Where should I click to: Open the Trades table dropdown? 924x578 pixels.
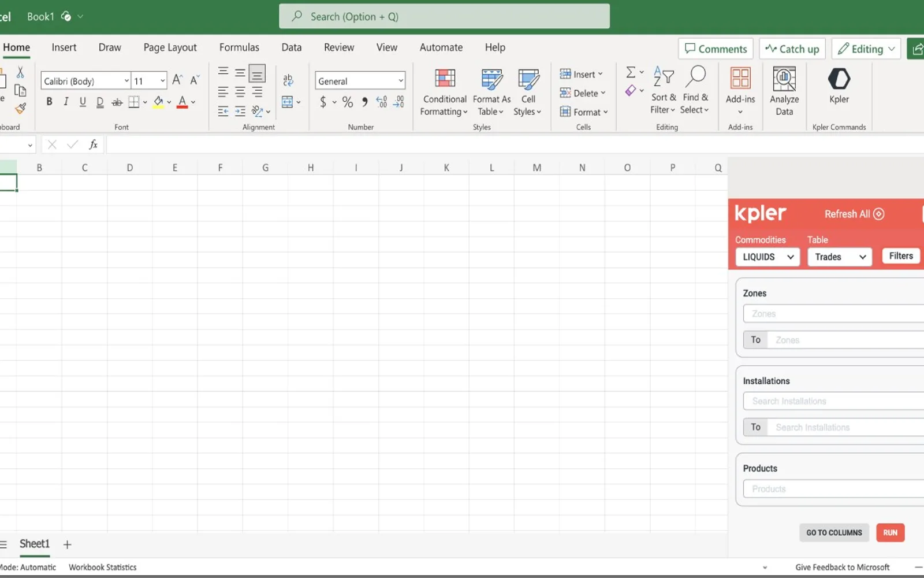point(839,257)
